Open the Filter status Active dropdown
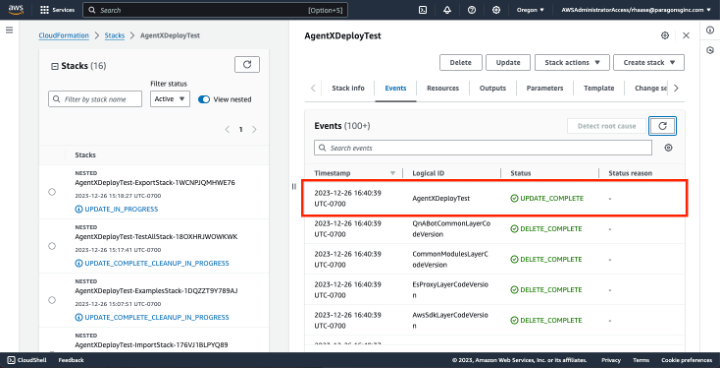Viewport: 720px width, 368px height. click(x=170, y=99)
